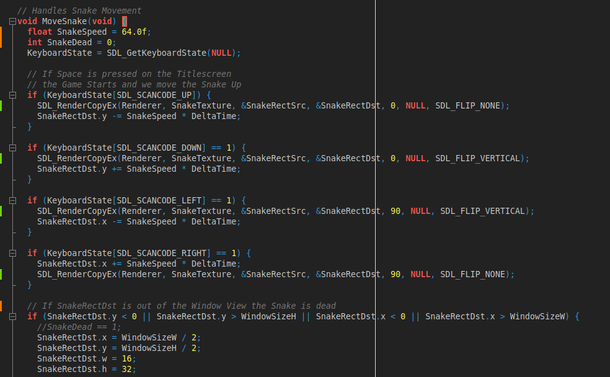Click KeyboardState variable in the assignment line
Viewport: 610px width, 377px height.
point(59,53)
